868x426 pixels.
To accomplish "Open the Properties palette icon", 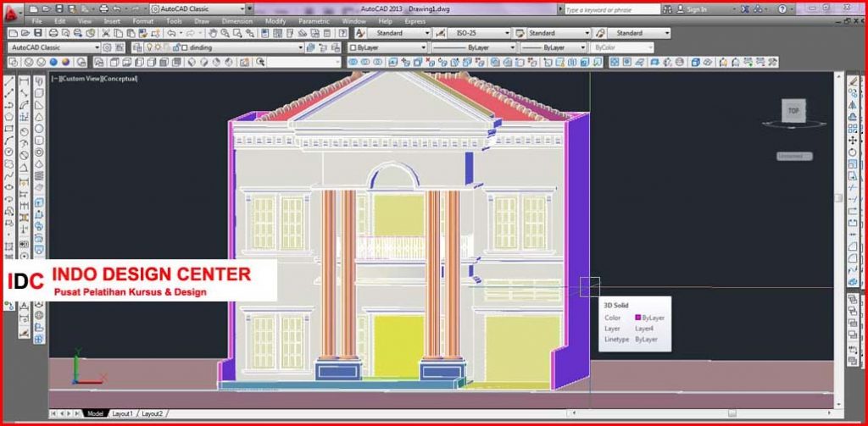I will 264,33.
